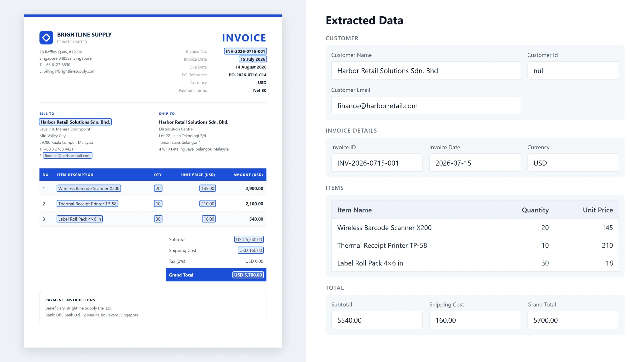Click highlighted Thermal Receipt Printer TP-58 on invoice

pos(87,204)
